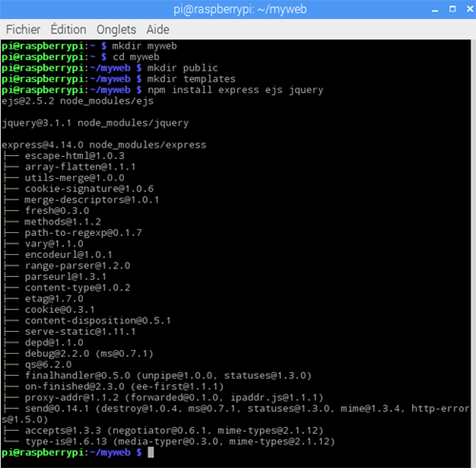Click the 'cookie-signature@1.0.6' entry

click(x=89, y=189)
